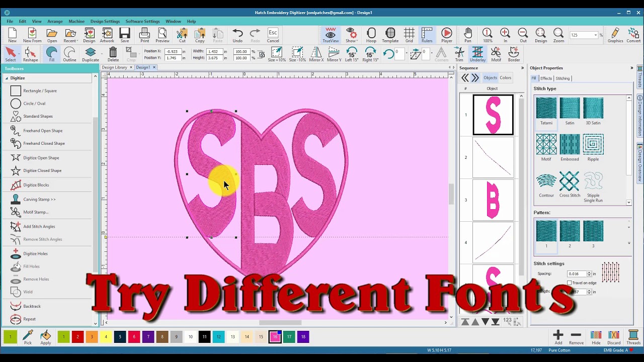This screenshot has width=644, height=362.
Task: Click the Delete trash icon
Action: pyautogui.click(x=113, y=54)
